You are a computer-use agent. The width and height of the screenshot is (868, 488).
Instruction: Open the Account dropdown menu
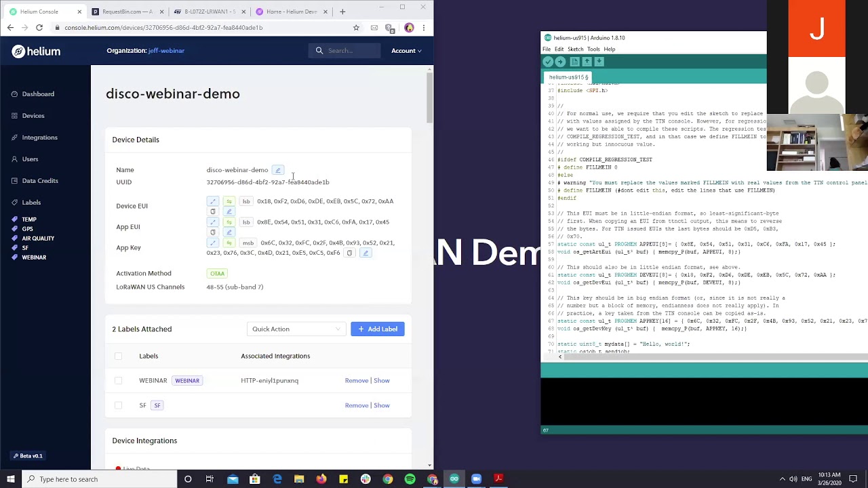tap(406, 51)
